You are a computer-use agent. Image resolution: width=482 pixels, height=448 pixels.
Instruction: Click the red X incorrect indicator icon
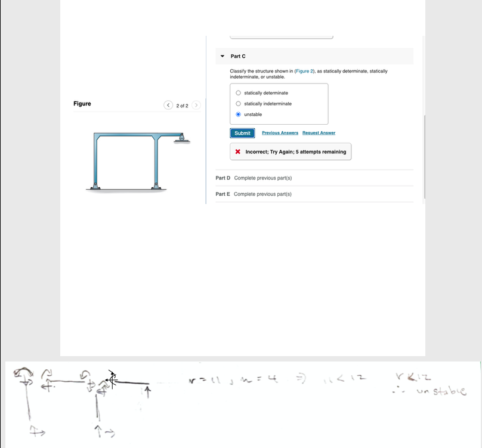click(x=238, y=152)
